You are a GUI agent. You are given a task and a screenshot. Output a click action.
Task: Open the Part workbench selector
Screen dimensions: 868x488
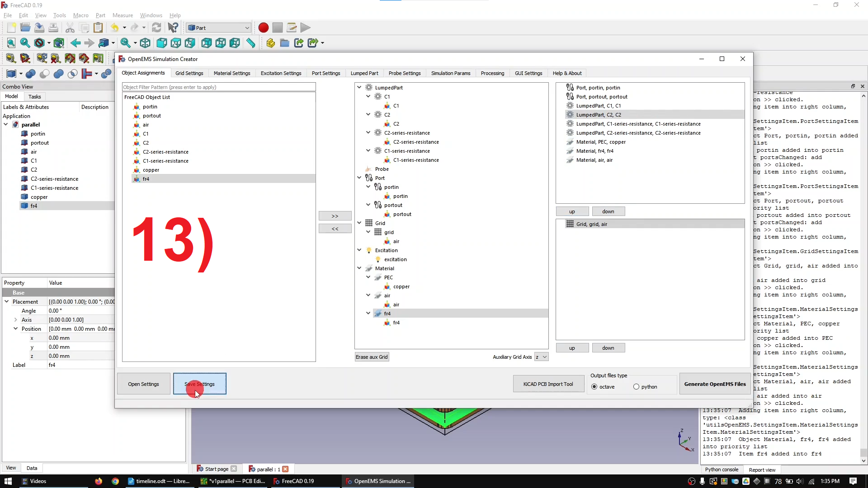click(218, 28)
